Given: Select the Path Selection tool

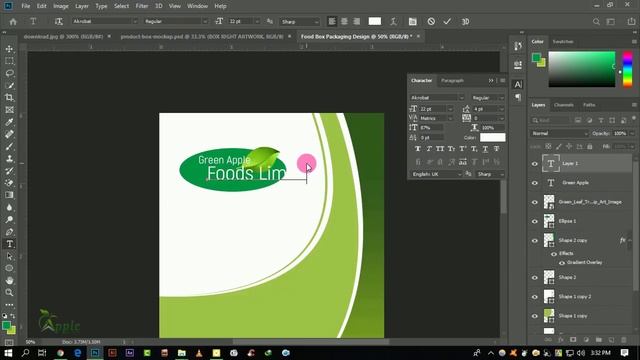Looking at the screenshot, I should point(9,256).
